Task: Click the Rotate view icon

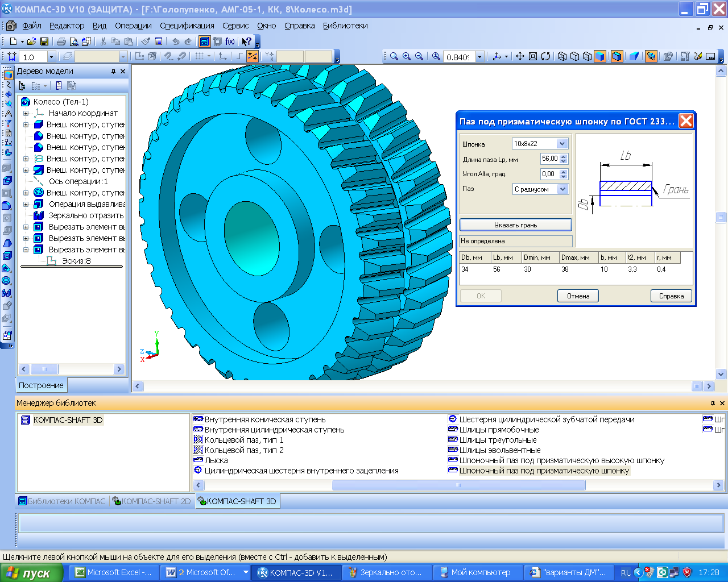Action: coord(545,56)
